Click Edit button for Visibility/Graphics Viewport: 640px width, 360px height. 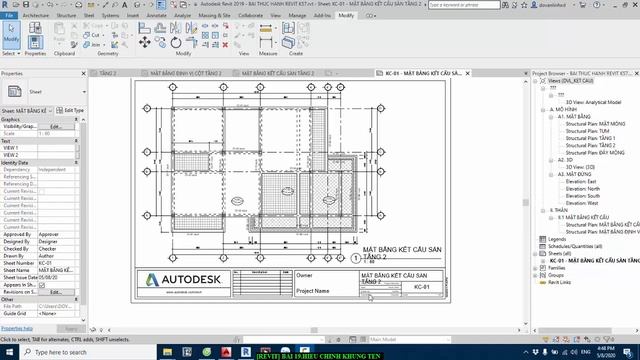pos(56,127)
